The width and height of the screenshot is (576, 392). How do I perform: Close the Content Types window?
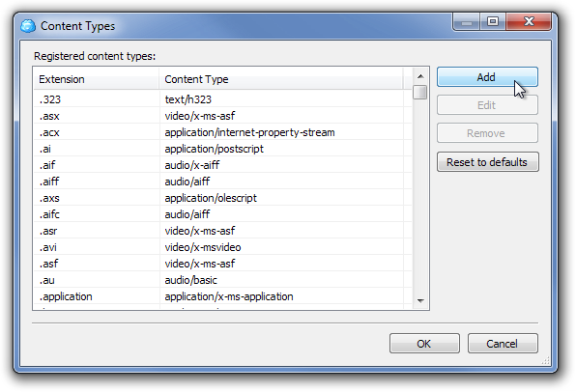click(x=529, y=21)
